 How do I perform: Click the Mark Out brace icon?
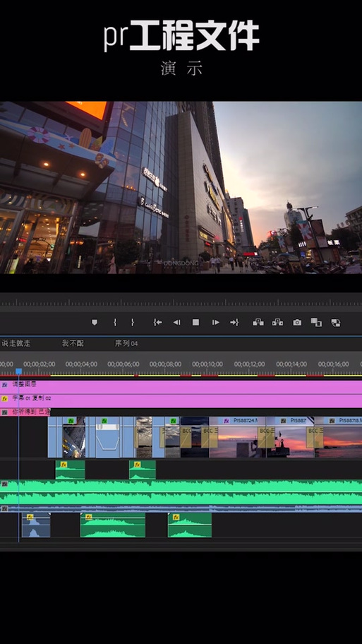pos(132,323)
